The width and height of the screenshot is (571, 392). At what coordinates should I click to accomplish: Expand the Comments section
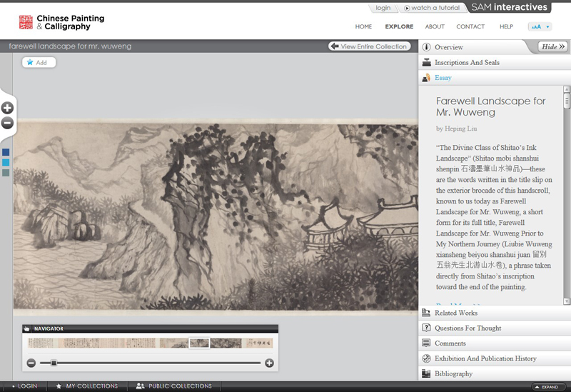(495, 343)
